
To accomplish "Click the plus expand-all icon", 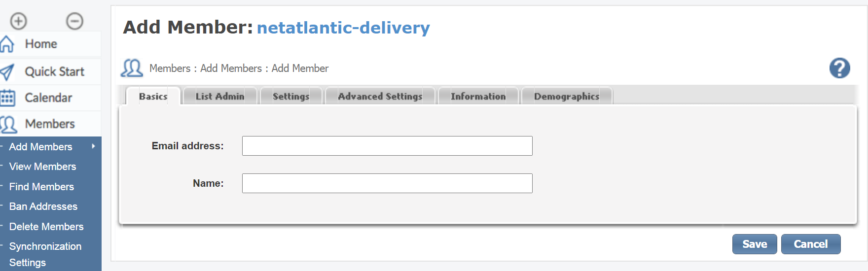I will pos(19,21).
